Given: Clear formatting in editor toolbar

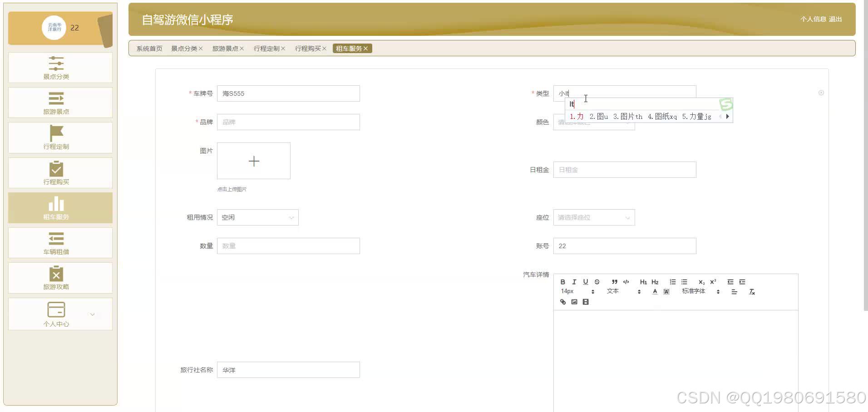Looking at the screenshot, I should click(752, 292).
